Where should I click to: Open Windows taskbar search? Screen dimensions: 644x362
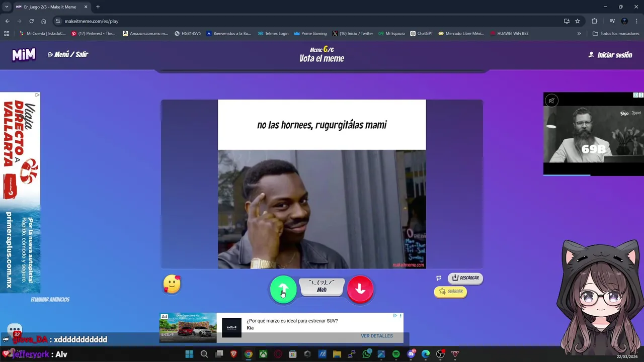tap(204, 354)
